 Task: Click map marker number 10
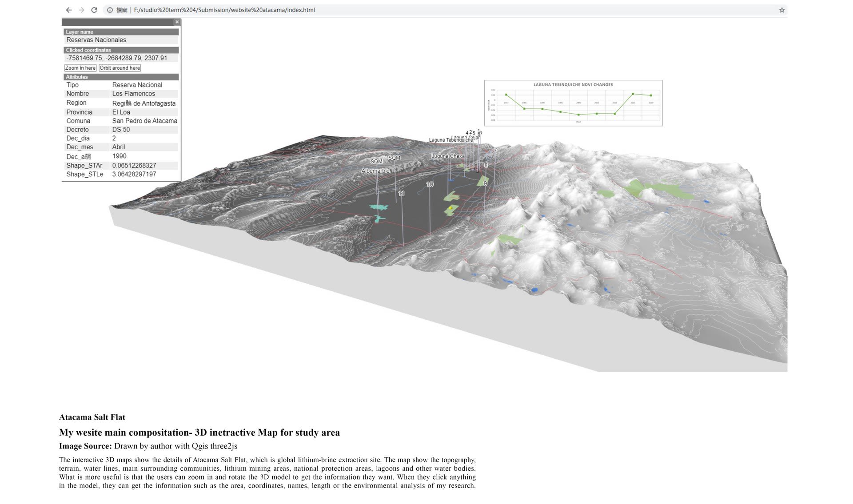click(x=430, y=184)
